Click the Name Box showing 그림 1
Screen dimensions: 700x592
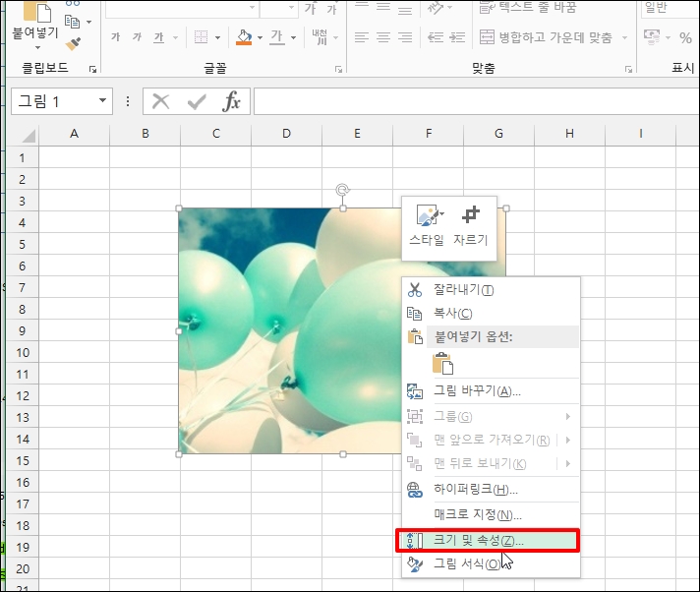pyautogui.click(x=54, y=101)
